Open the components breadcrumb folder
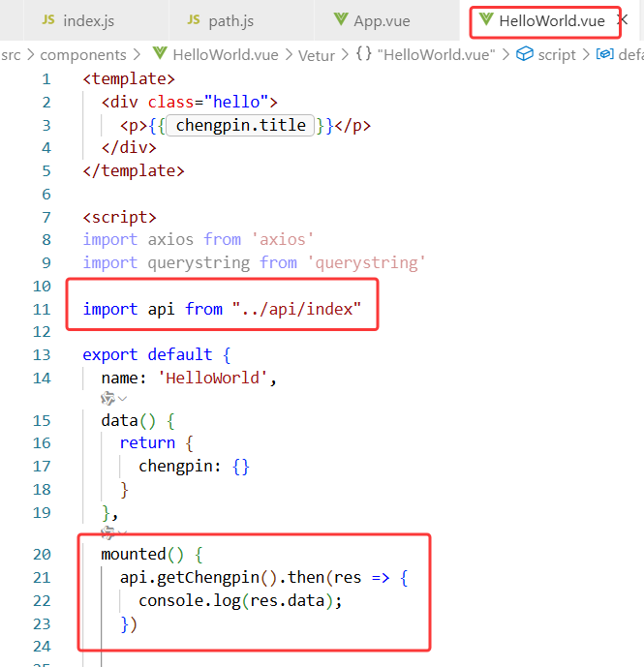 (83, 55)
